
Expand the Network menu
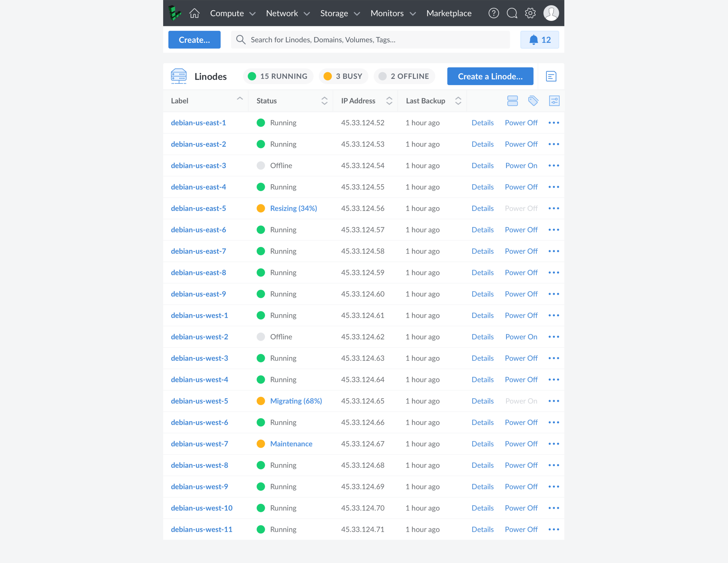(x=288, y=13)
